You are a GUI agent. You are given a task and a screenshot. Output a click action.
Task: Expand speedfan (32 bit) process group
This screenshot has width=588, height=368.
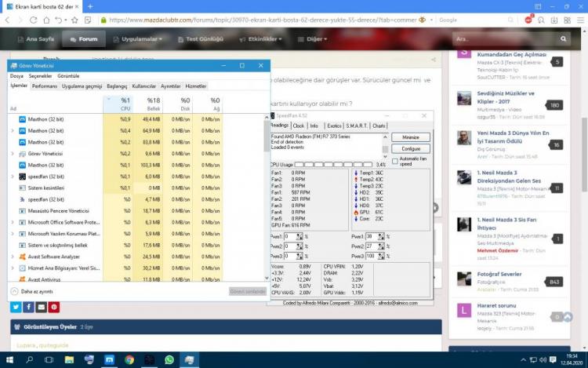[x=13, y=177]
